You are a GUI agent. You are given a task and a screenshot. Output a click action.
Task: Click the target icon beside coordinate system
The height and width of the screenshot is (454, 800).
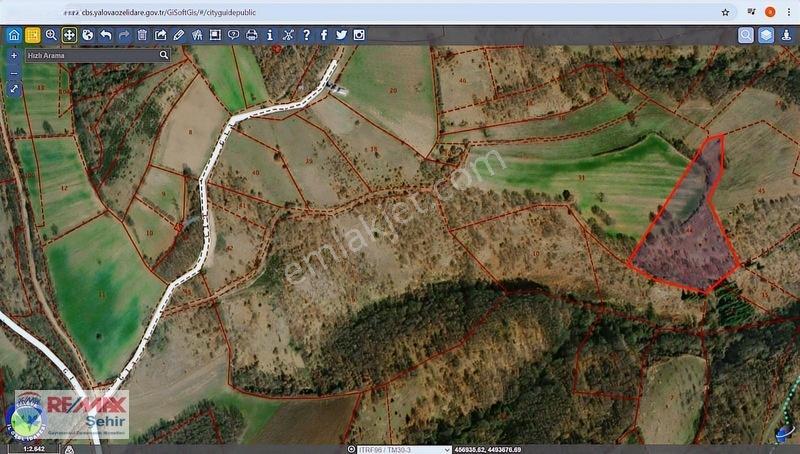[351, 449]
